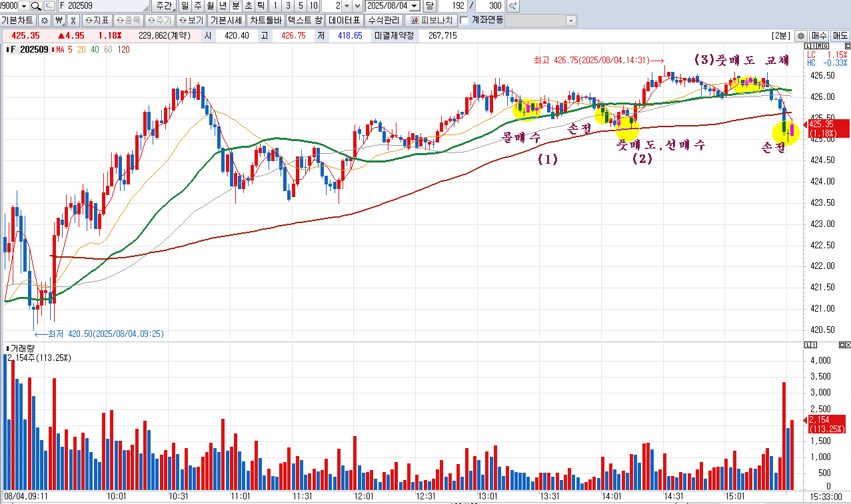
Task: Click the 수식관리 formula manager button
Action: [x=383, y=21]
